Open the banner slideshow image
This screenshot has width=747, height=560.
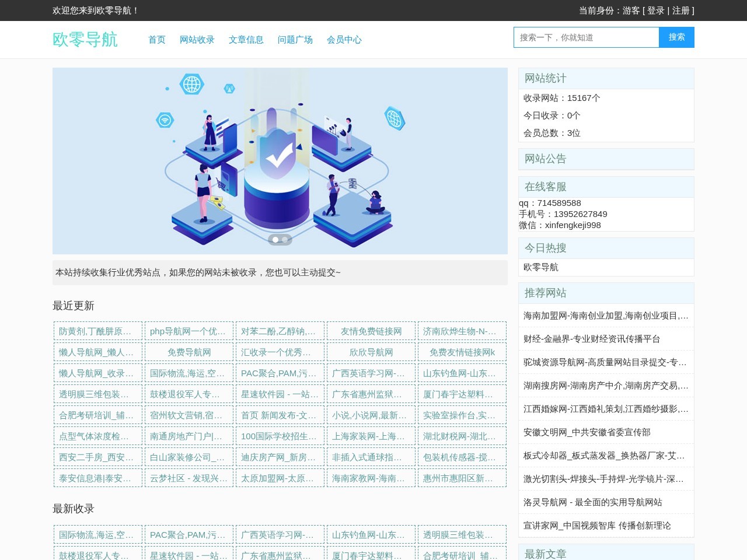coord(280,160)
